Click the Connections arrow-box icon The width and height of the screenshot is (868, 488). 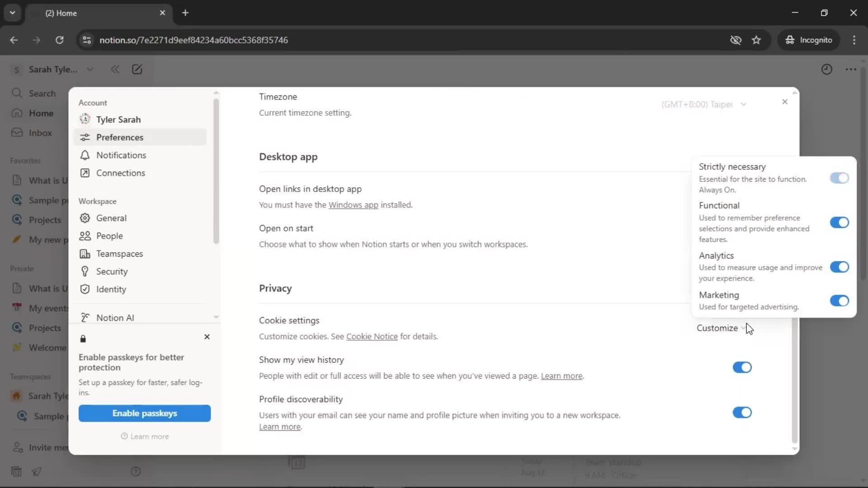tap(85, 173)
